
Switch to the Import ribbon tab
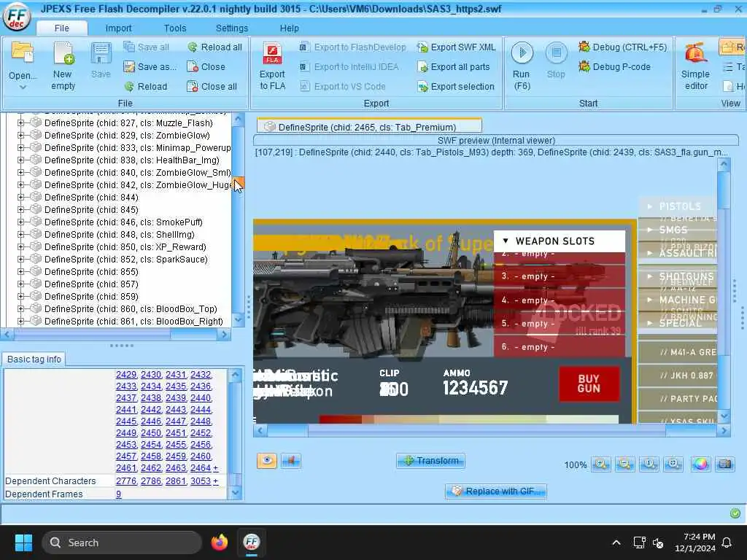[x=118, y=28]
